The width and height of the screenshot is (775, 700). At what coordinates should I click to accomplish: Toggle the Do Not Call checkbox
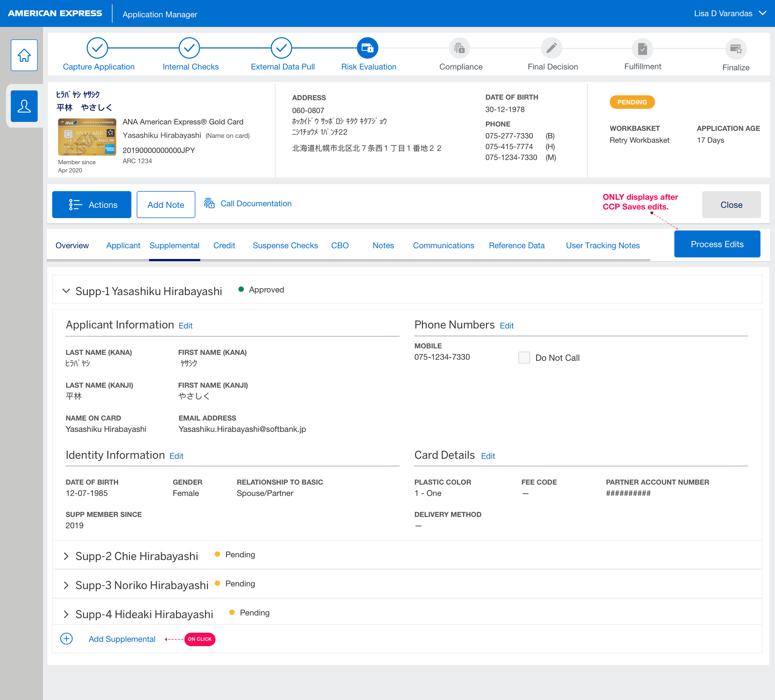click(524, 358)
